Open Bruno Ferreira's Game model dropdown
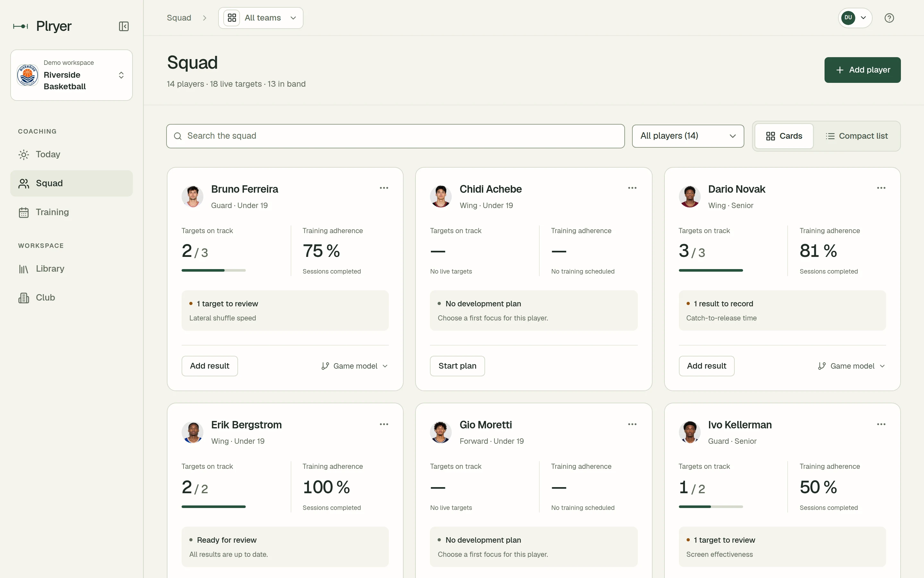924x578 pixels. click(x=355, y=366)
